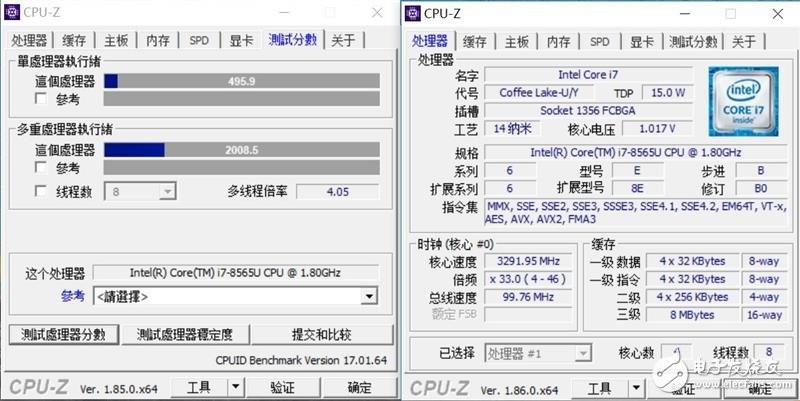Click the 这个处理器 name field in left window
Image resolution: width=800 pixels, height=401 pixels.
point(235,272)
